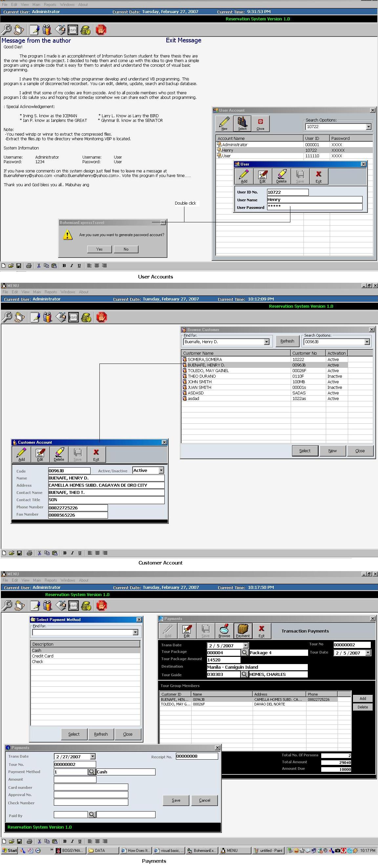Click the lookup icon next to Payment Method field
378x868 pixels.
click(x=92, y=772)
